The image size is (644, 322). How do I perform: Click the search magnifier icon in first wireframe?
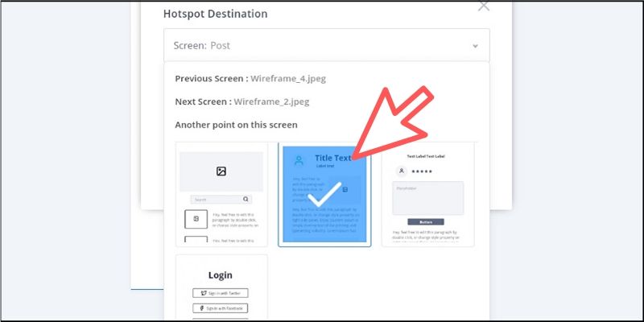click(246, 199)
